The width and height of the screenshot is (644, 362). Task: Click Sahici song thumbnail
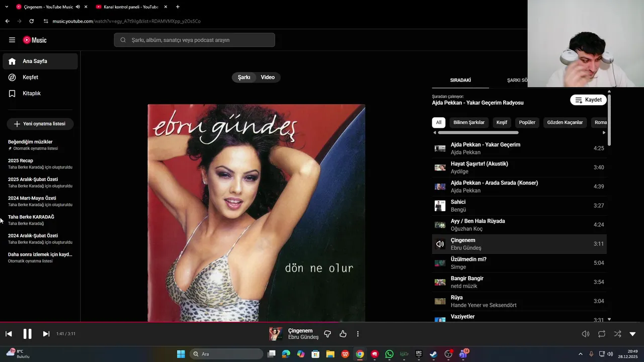pyautogui.click(x=440, y=206)
